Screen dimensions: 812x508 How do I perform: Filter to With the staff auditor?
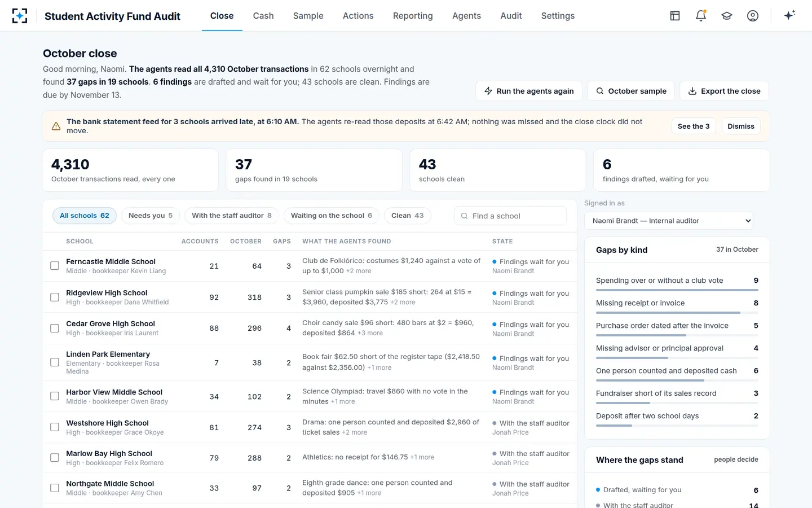point(232,216)
